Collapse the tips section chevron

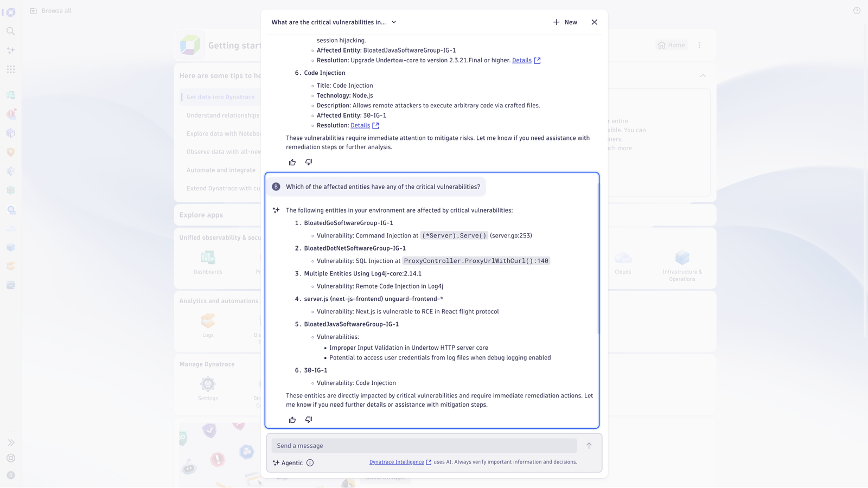(x=703, y=75)
